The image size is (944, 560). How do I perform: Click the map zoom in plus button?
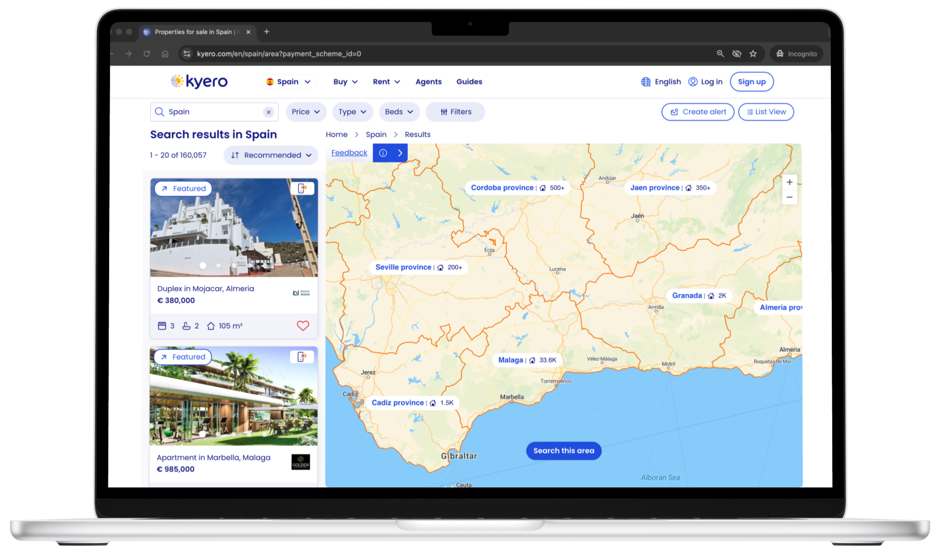click(789, 182)
